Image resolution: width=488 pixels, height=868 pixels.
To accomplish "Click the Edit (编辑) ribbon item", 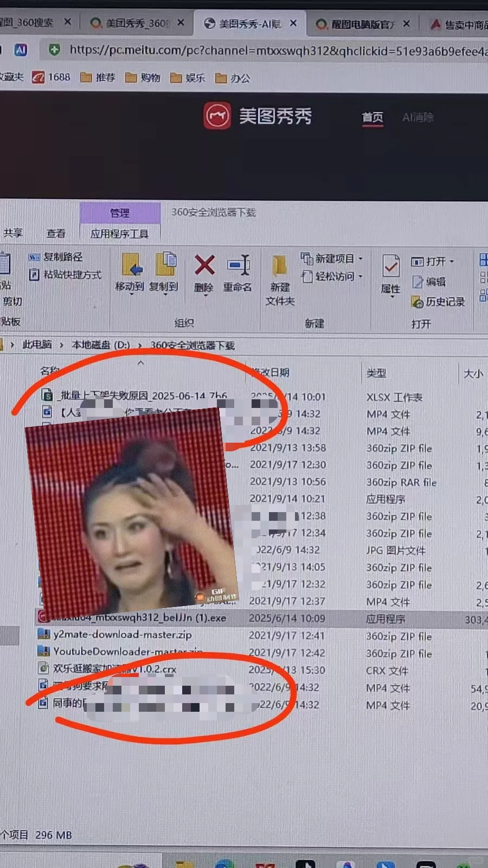I will 429,282.
